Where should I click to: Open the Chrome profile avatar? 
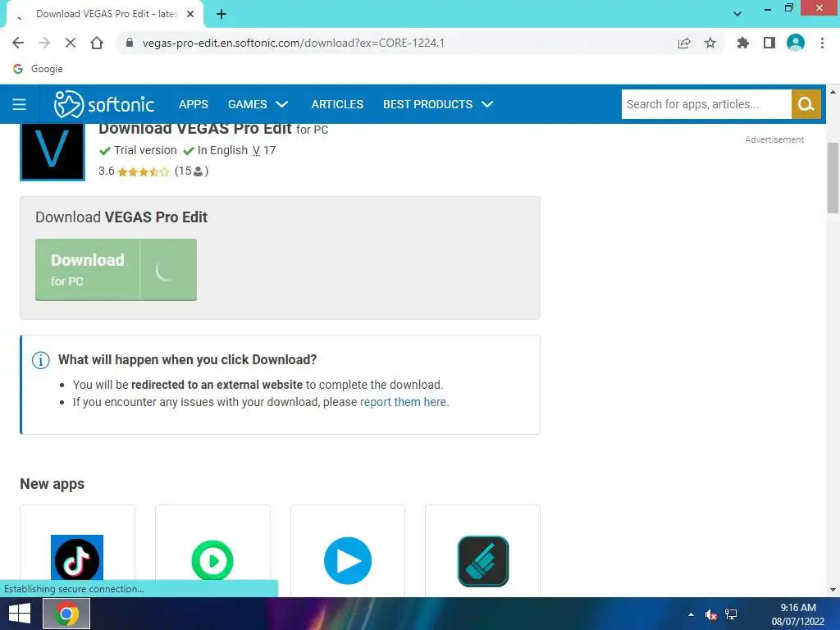(x=796, y=43)
